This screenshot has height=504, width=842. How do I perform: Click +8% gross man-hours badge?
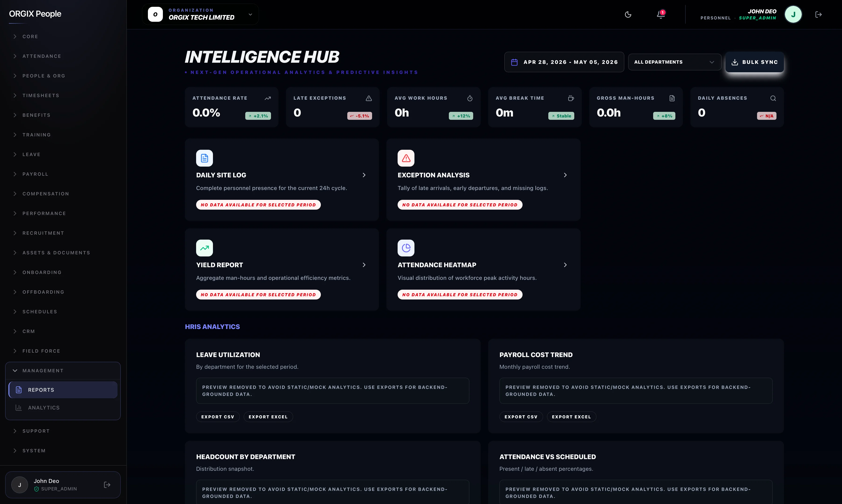pos(664,116)
